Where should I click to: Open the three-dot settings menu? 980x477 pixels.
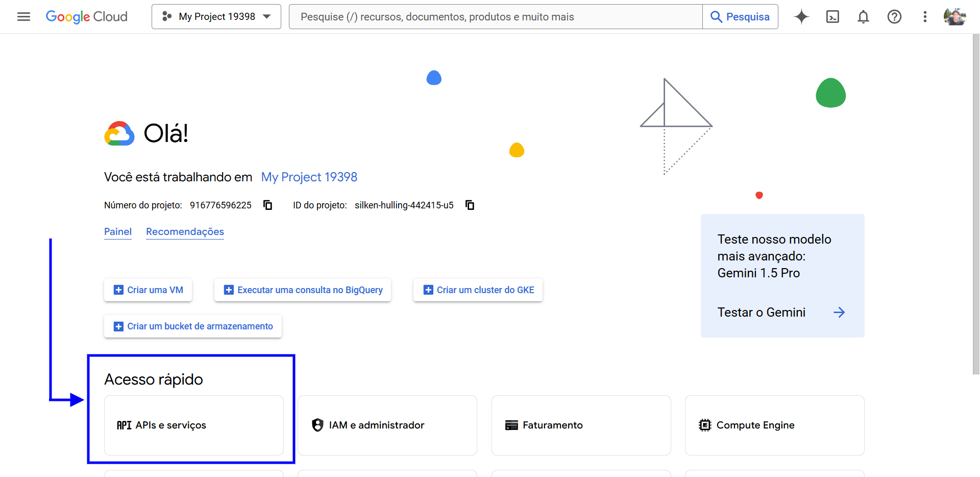coord(925,17)
